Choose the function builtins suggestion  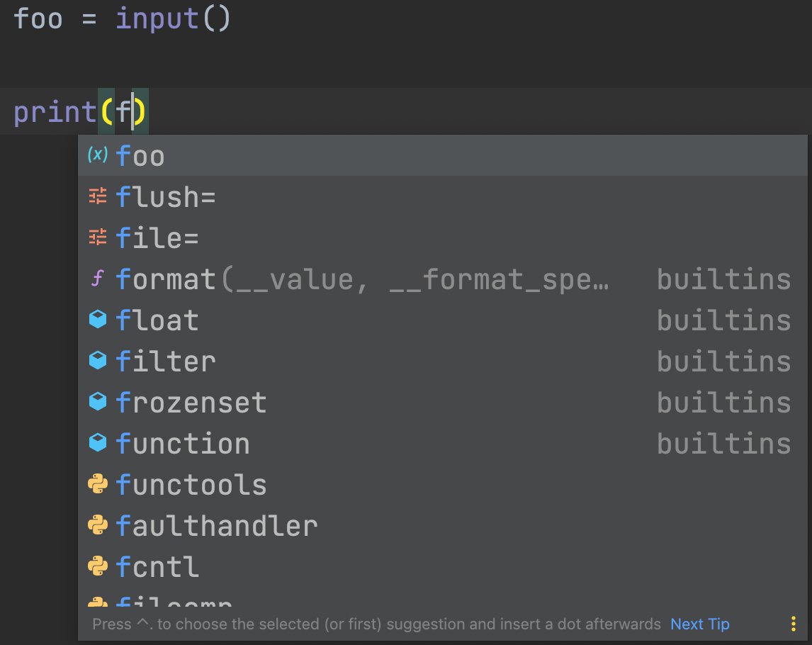183,443
